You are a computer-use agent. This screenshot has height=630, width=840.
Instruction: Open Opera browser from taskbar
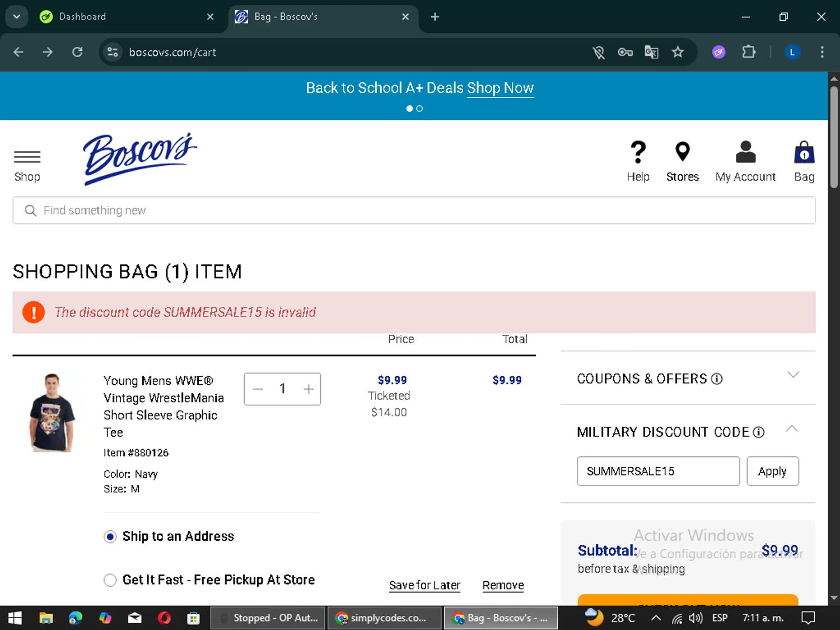pos(164,618)
